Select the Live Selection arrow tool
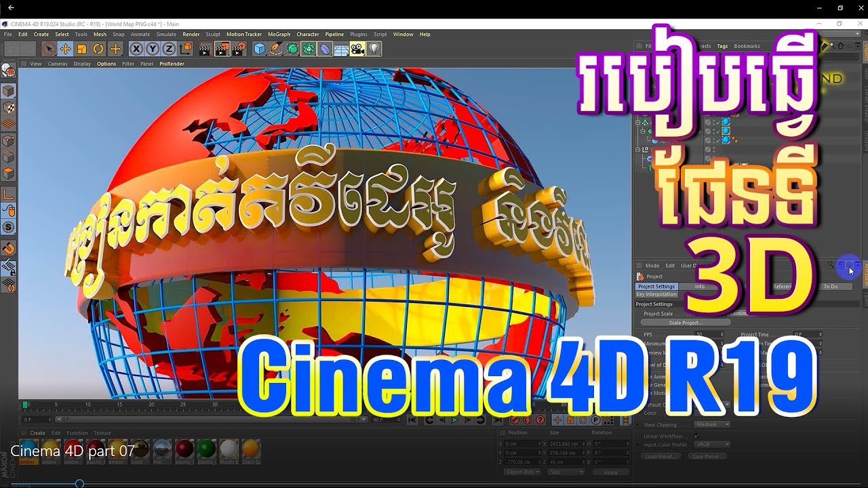Viewport: 868px width, 488px height. pyautogui.click(x=48, y=49)
